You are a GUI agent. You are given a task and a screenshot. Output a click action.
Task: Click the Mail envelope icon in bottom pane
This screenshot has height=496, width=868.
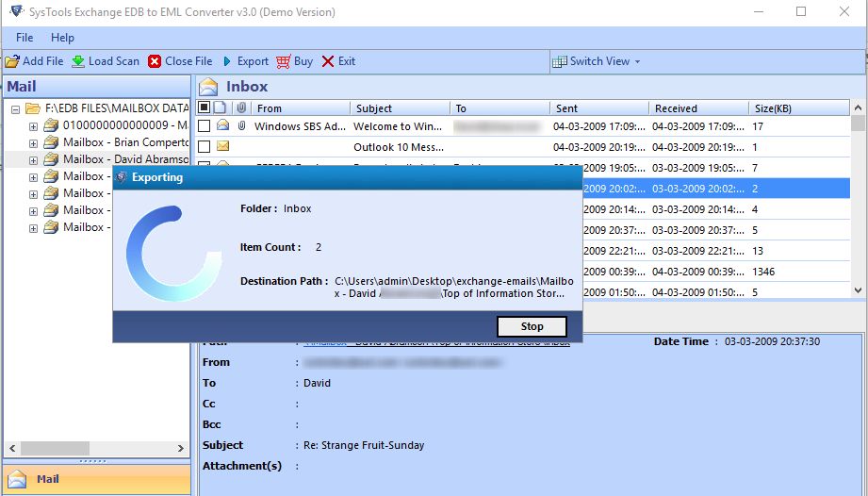coord(17,479)
